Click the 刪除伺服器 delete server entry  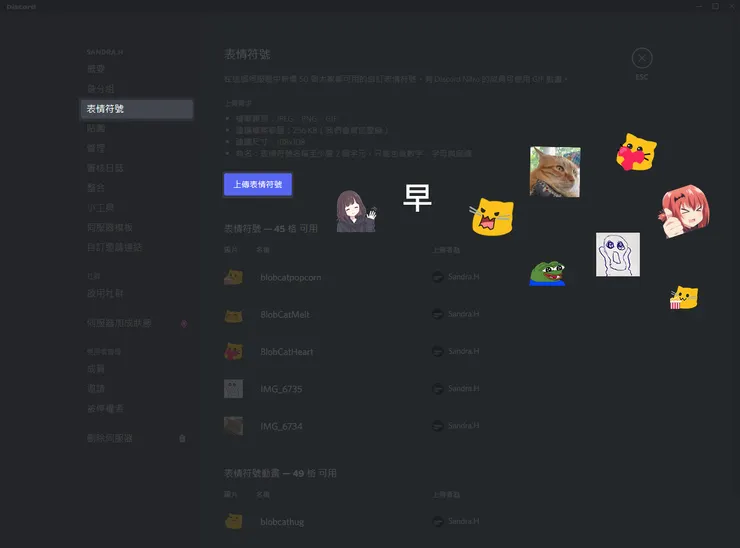(109, 438)
